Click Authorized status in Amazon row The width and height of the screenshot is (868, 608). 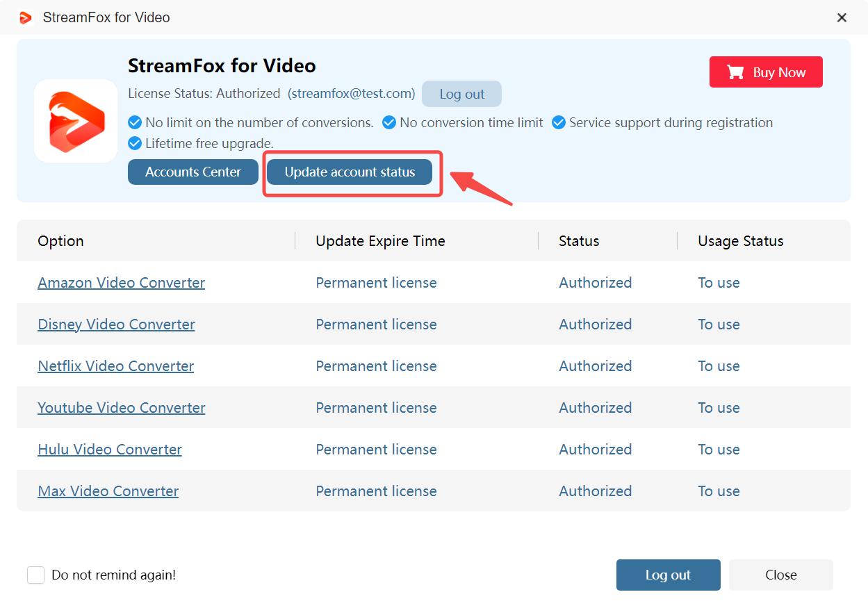tap(596, 283)
